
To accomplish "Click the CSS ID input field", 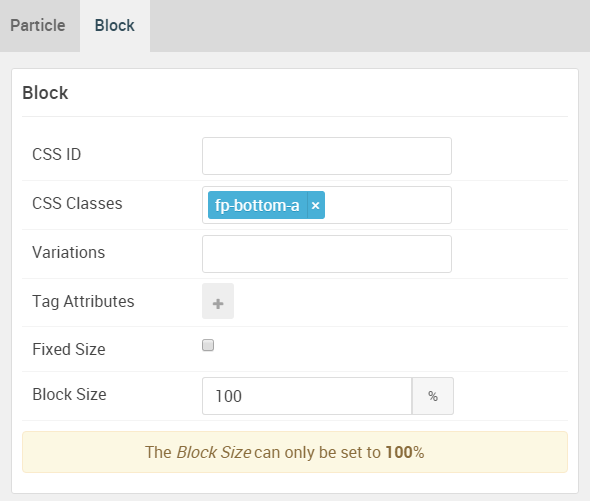I will pyautogui.click(x=327, y=156).
